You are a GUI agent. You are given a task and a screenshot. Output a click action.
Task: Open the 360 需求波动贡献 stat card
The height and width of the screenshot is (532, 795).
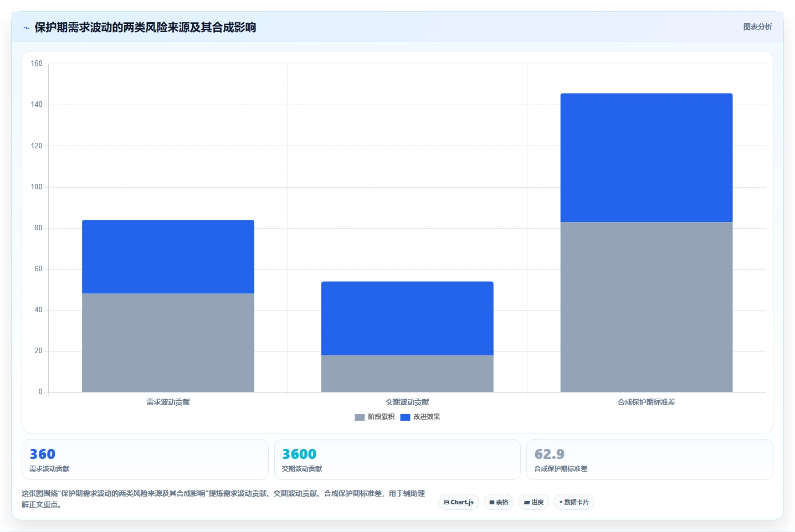[145, 459]
